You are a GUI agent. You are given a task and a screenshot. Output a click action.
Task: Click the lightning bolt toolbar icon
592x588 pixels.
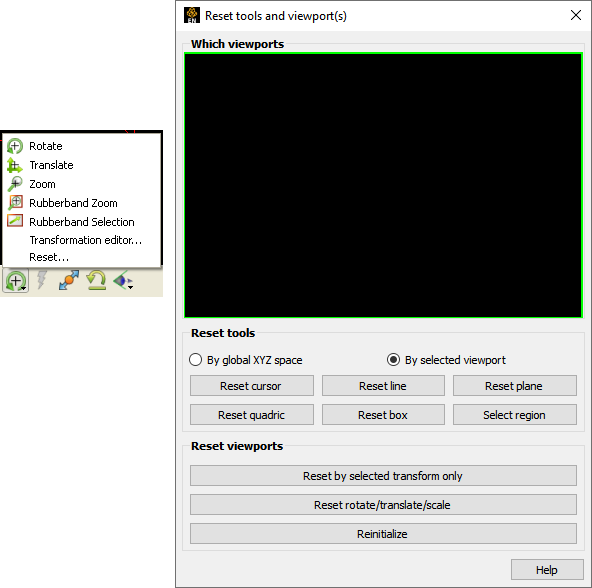tap(42, 281)
